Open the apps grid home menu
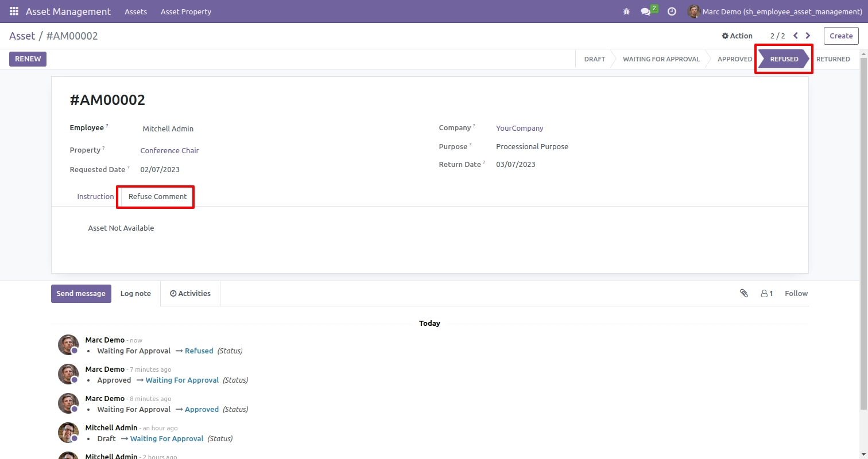 14,11
